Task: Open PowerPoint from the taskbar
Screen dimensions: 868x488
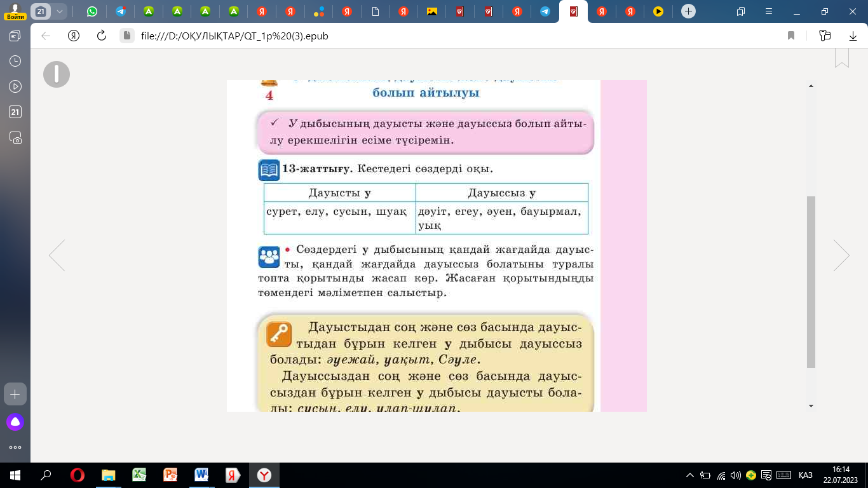Action: click(170, 475)
